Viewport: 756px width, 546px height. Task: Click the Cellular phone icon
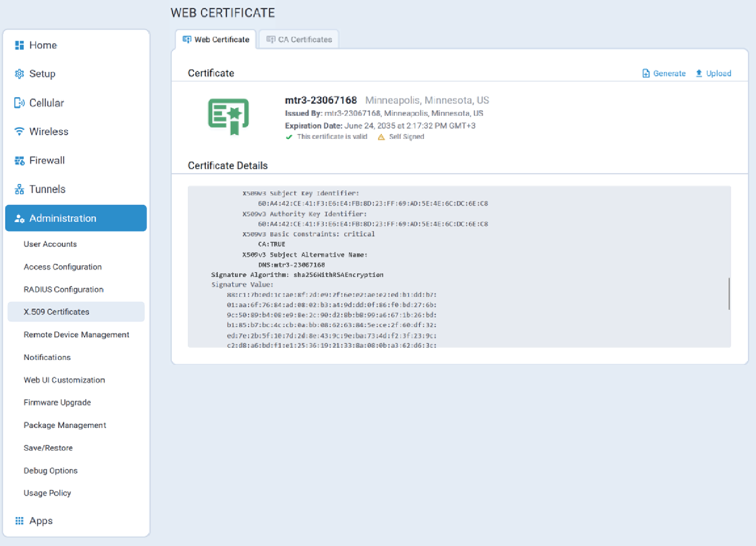pos(19,103)
